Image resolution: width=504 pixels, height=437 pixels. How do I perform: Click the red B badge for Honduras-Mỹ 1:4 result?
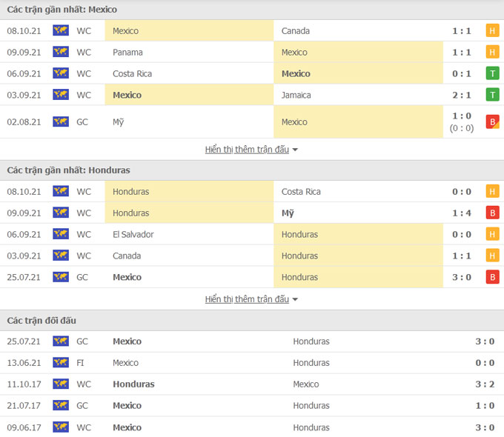pyautogui.click(x=492, y=213)
